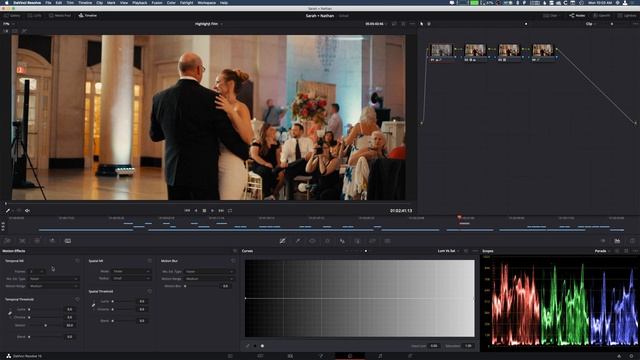Open the Power Window palette icon
640x360 pixels.
312,241
